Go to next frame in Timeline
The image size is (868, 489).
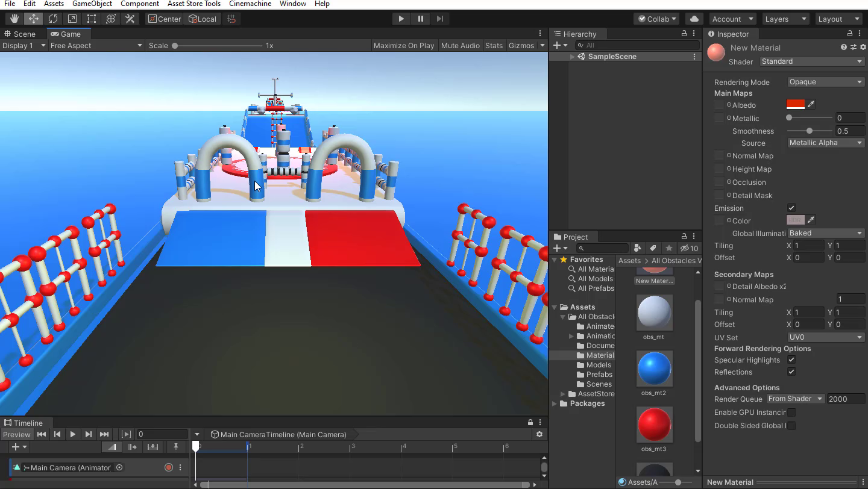(x=89, y=434)
